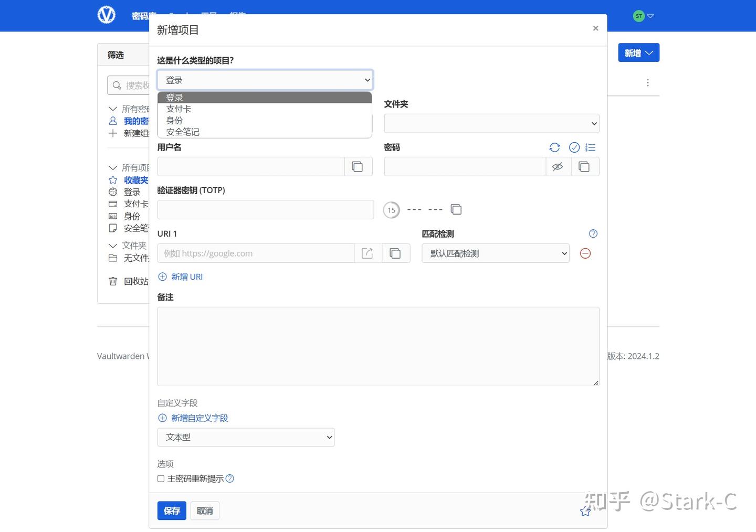
Task: Enable the 主密码重新提示 checkbox
Action: tap(161, 478)
